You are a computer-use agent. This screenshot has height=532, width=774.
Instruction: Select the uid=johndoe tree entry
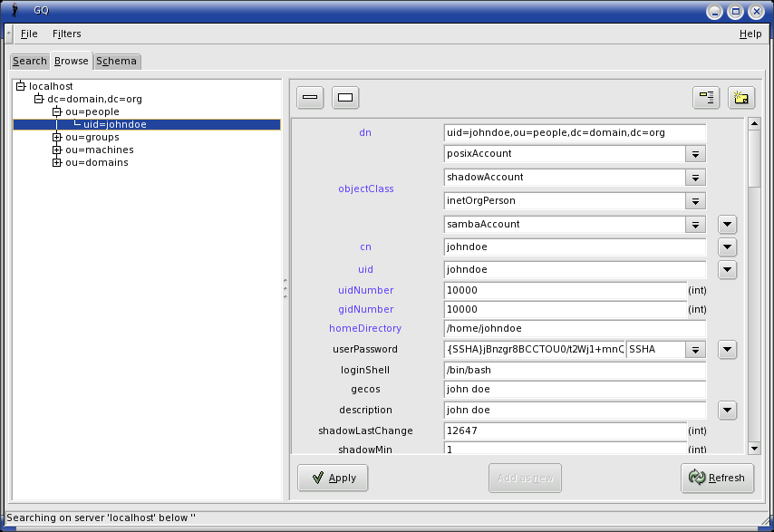coord(147,124)
